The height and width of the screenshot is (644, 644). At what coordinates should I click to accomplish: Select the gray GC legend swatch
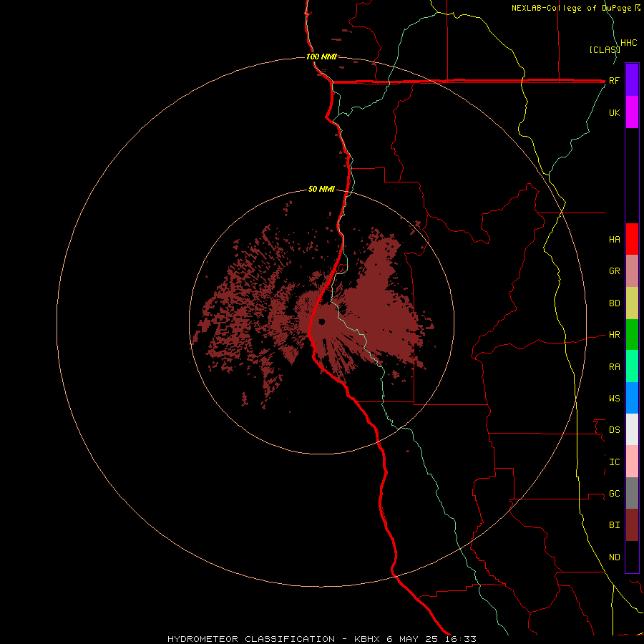click(x=632, y=493)
